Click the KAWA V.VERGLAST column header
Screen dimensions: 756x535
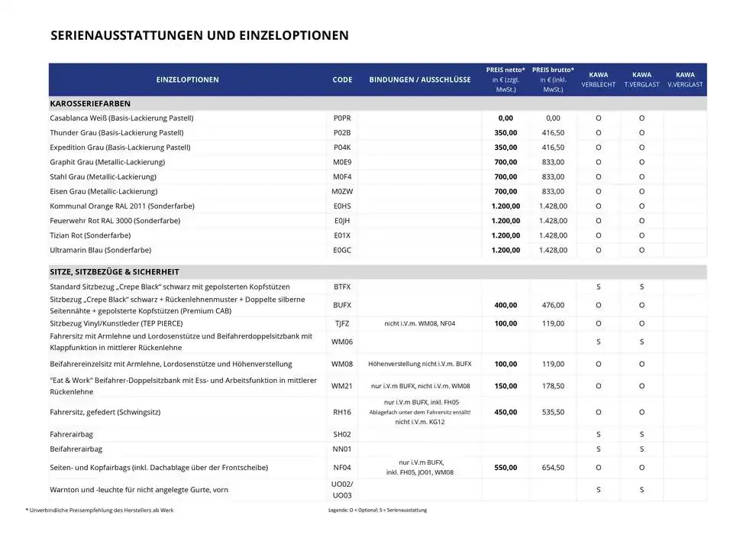tap(685, 79)
